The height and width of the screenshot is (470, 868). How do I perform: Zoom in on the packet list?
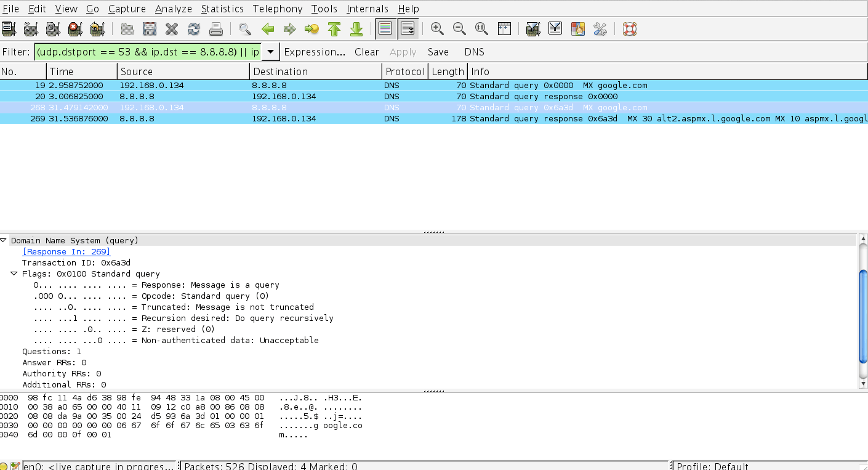[x=437, y=28]
